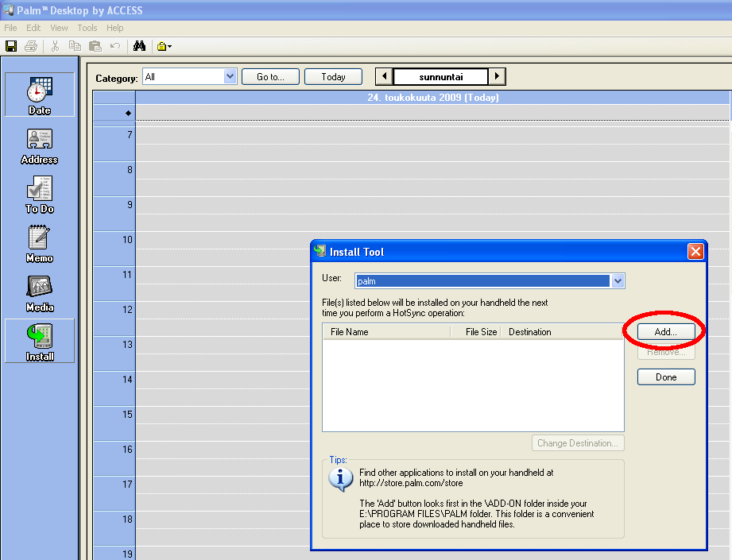Click the Paste clipboard icon
732x560 pixels.
[95, 46]
